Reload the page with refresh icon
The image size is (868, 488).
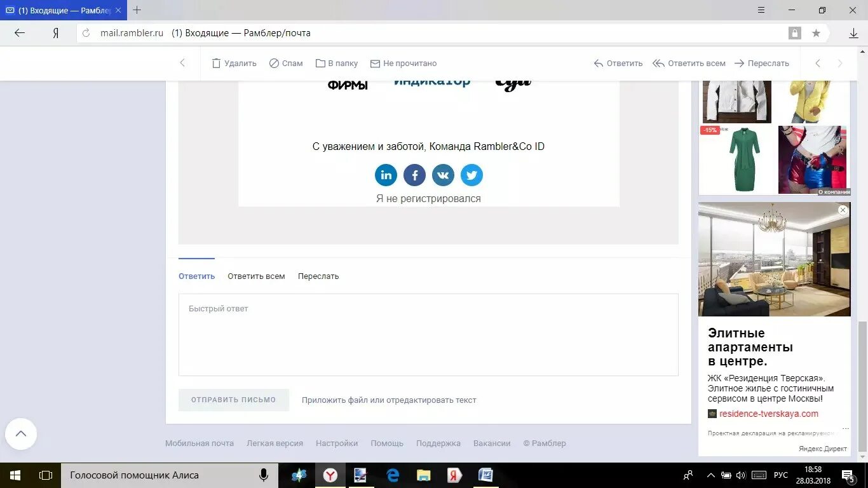[86, 33]
